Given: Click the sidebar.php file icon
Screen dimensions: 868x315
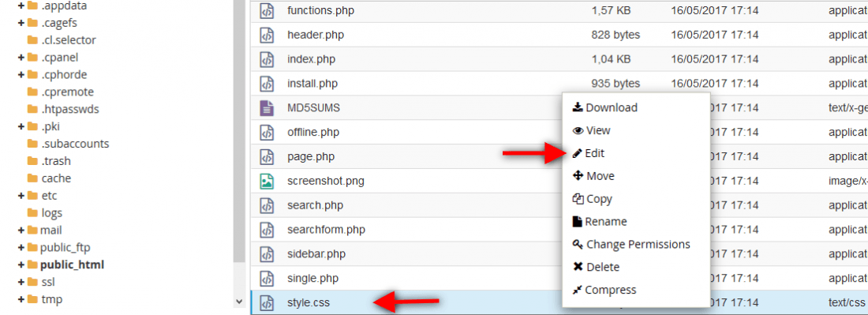Looking at the screenshot, I should (x=267, y=254).
